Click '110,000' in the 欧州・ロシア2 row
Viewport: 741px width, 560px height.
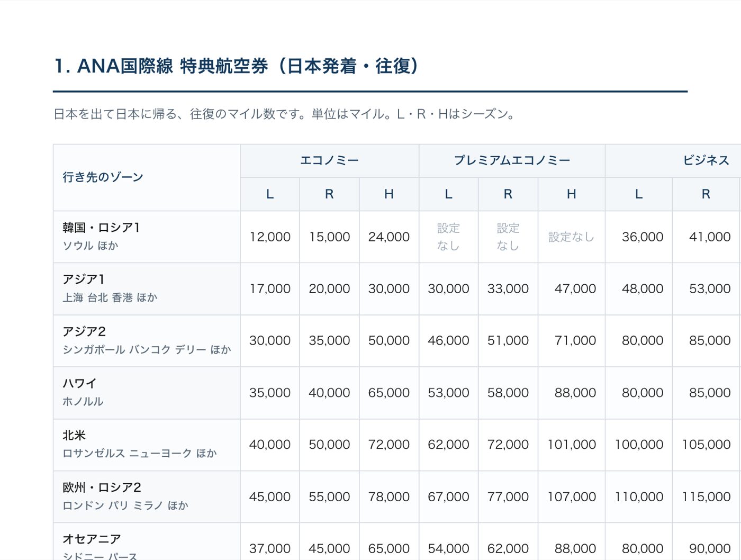[639, 497]
